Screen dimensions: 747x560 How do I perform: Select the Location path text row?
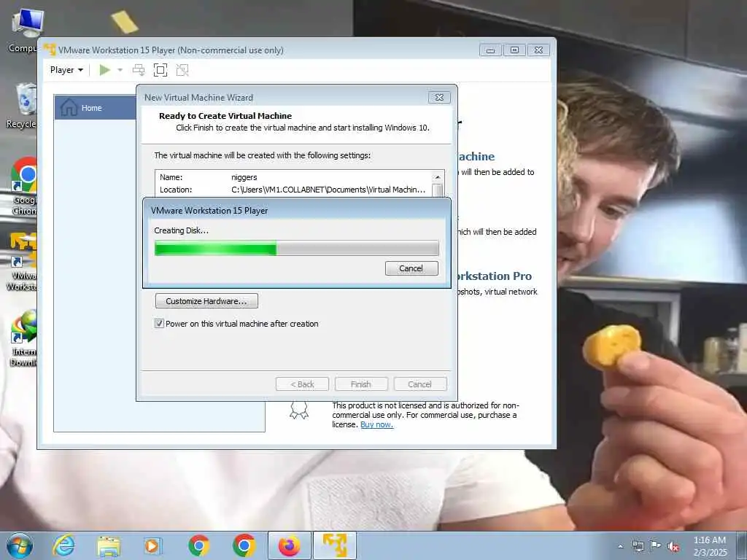(293, 190)
